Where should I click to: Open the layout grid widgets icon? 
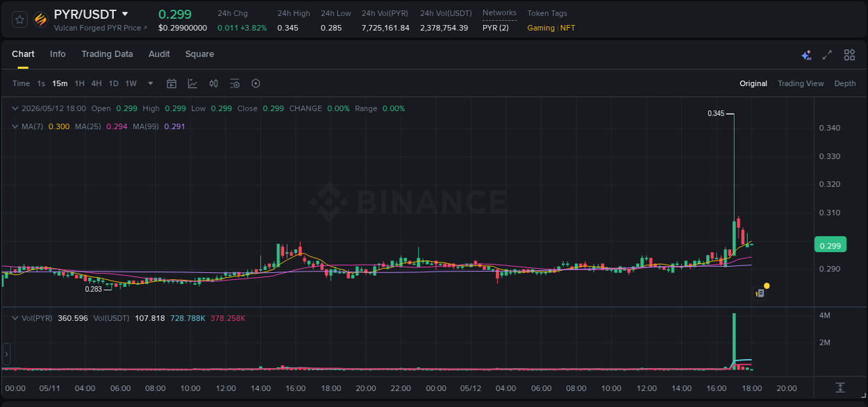pos(849,55)
